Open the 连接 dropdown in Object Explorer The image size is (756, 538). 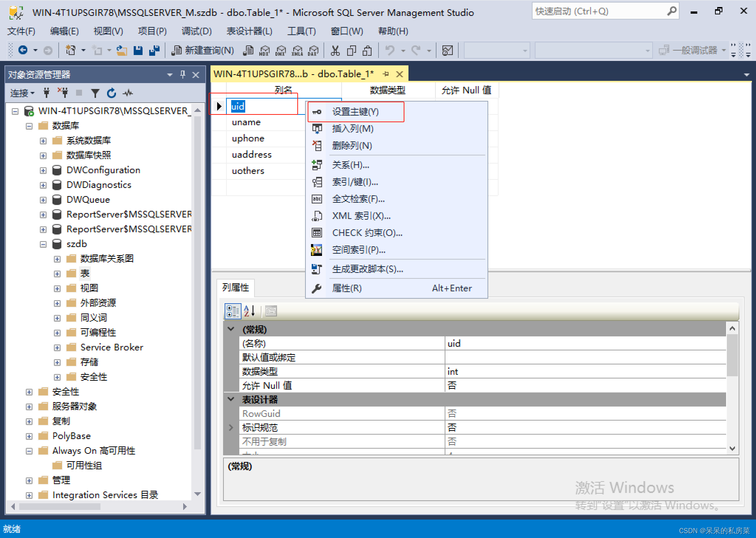pyautogui.click(x=22, y=93)
